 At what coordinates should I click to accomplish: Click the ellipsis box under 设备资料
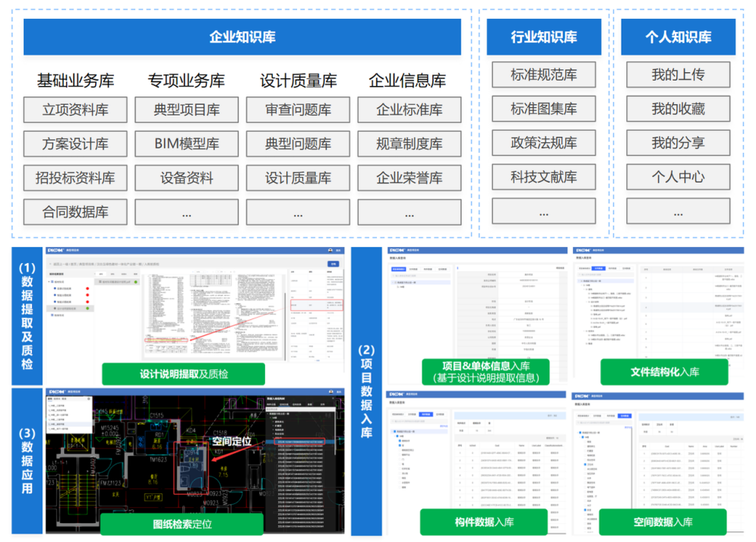pos(187,212)
